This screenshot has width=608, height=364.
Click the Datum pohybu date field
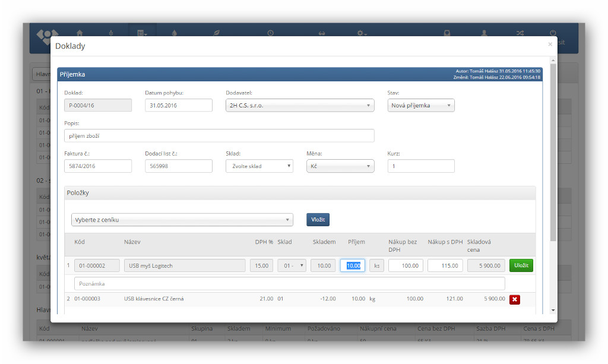tap(178, 105)
